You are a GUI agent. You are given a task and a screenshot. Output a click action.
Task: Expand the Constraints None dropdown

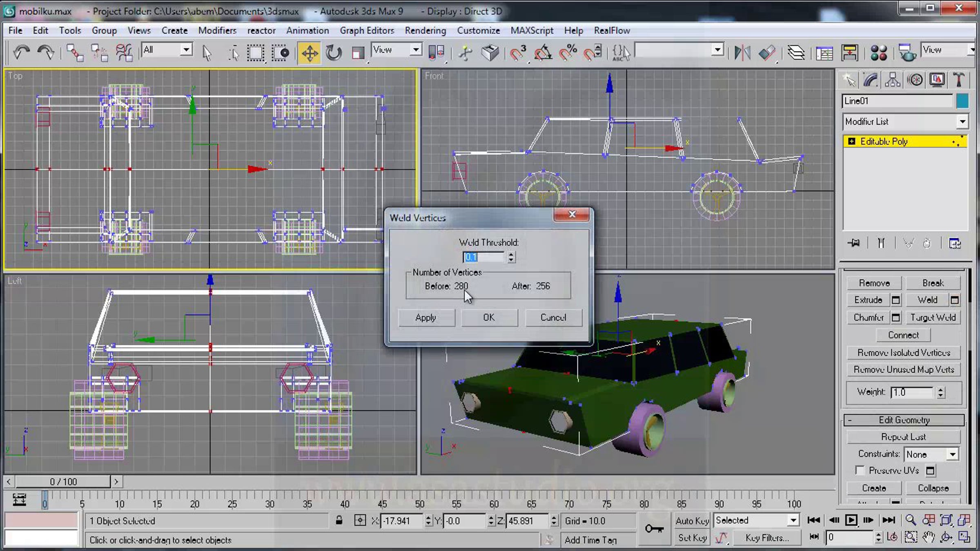click(x=952, y=454)
